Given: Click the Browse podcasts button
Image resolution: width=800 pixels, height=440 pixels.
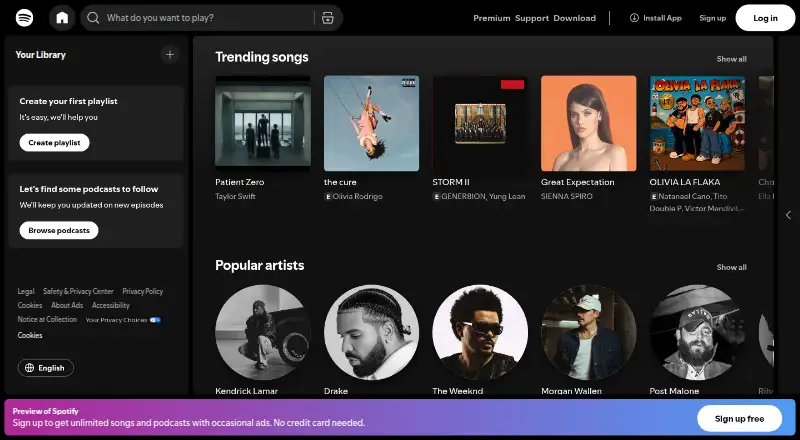Looking at the screenshot, I should pyautogui.click(x=59, y=230).
